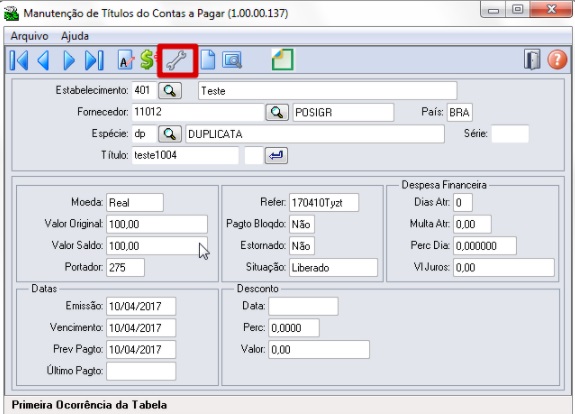Click the Desconto Data field
The width and height of the screenshot is (575, 414).
(303, 306)
